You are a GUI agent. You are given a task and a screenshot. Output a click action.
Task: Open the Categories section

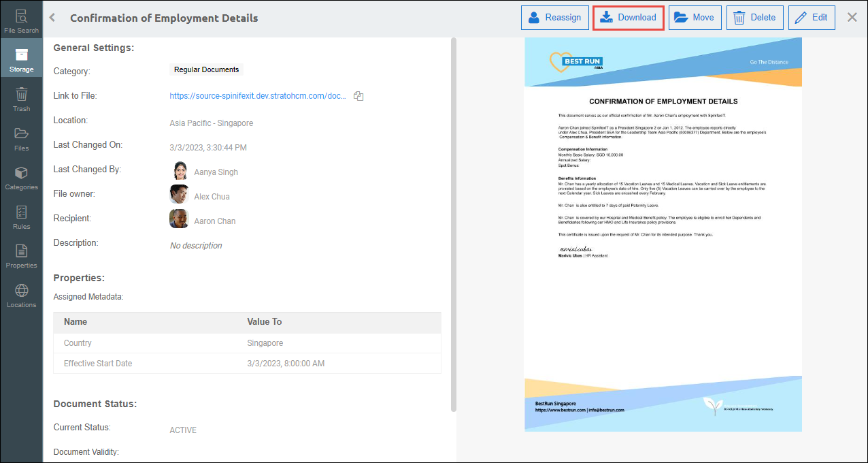(21, 178)
